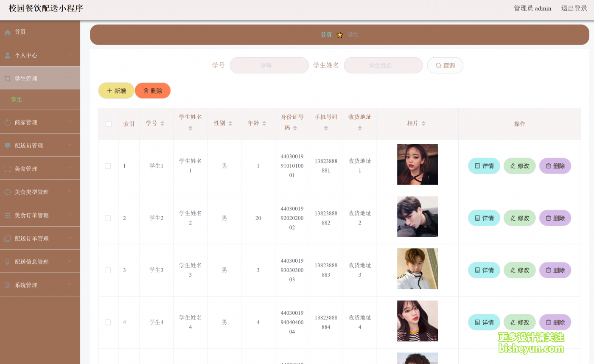Click the trash icon in the orange 删除 button
This screenshot has width=594, height=364.
pos(146,91)
